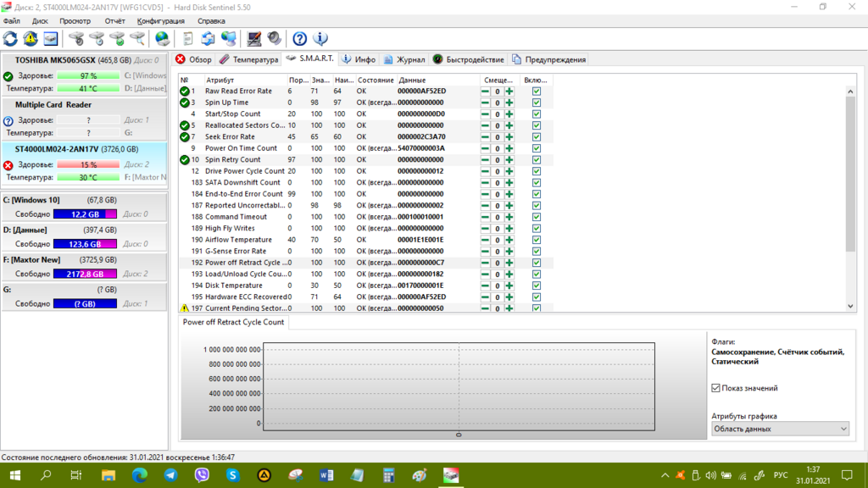
Task: Open Viber from the taskbar
Action: click(202, 475)
